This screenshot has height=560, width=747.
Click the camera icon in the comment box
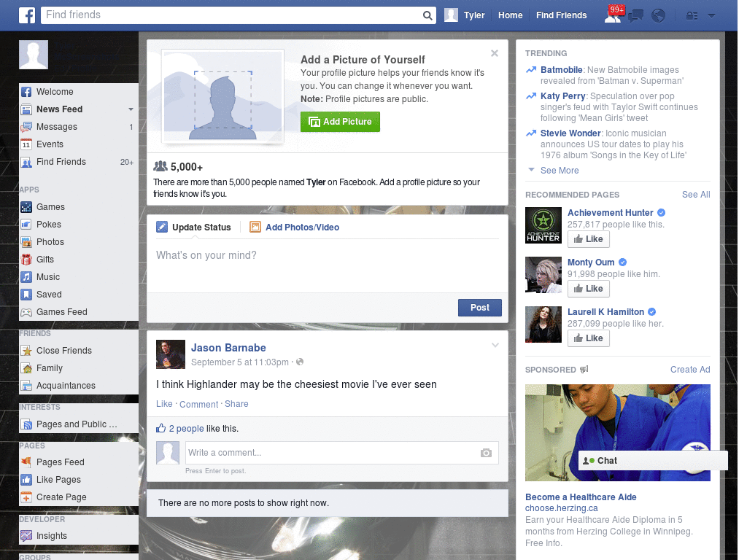[x=486, y=453]
